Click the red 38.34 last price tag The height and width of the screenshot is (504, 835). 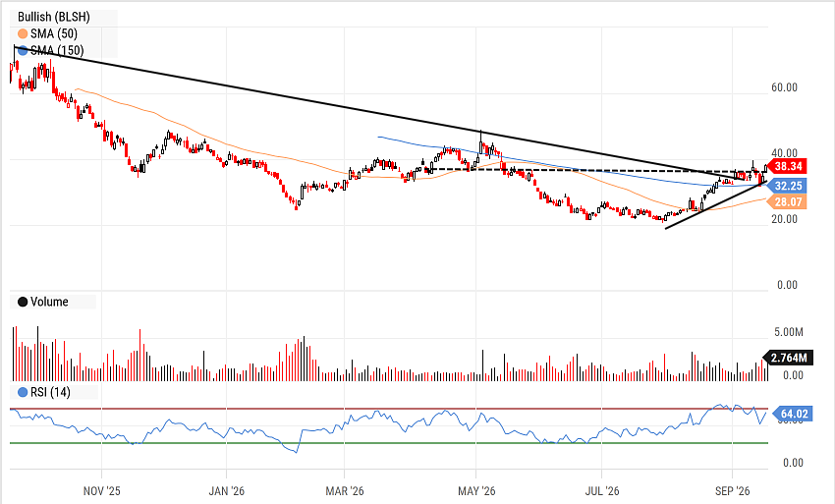click(787, 166)
